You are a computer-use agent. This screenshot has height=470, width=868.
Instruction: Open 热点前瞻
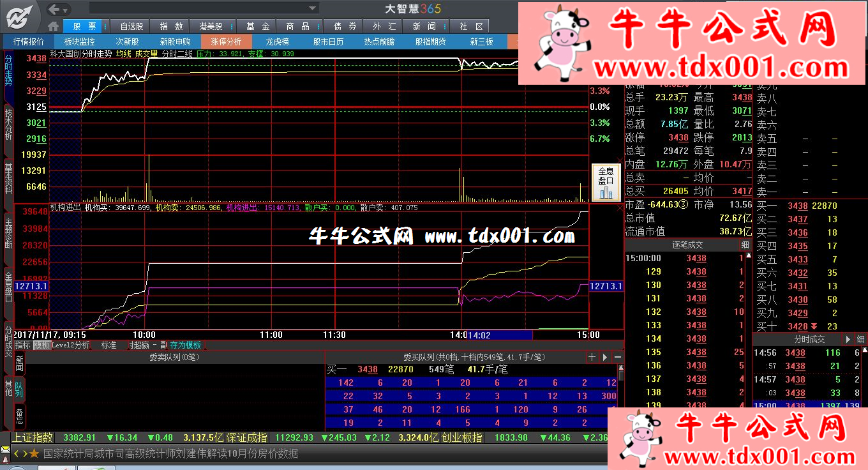tap(379, 42)
